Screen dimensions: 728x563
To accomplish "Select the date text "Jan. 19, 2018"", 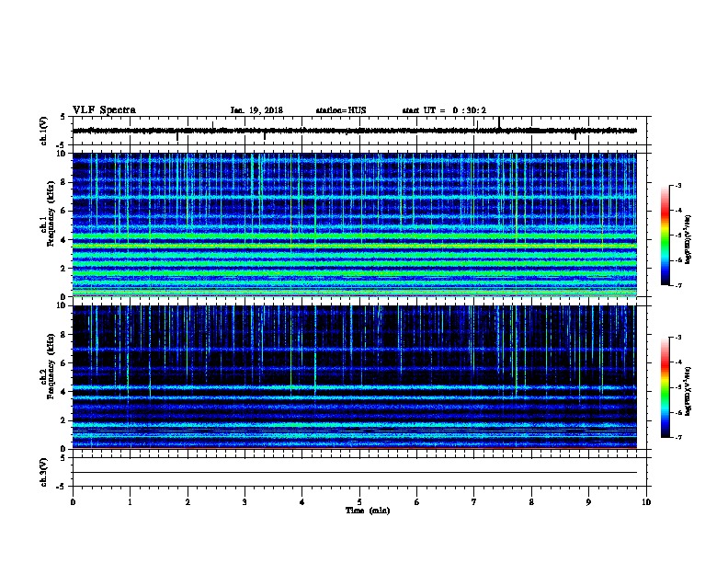I will [256, 110].
